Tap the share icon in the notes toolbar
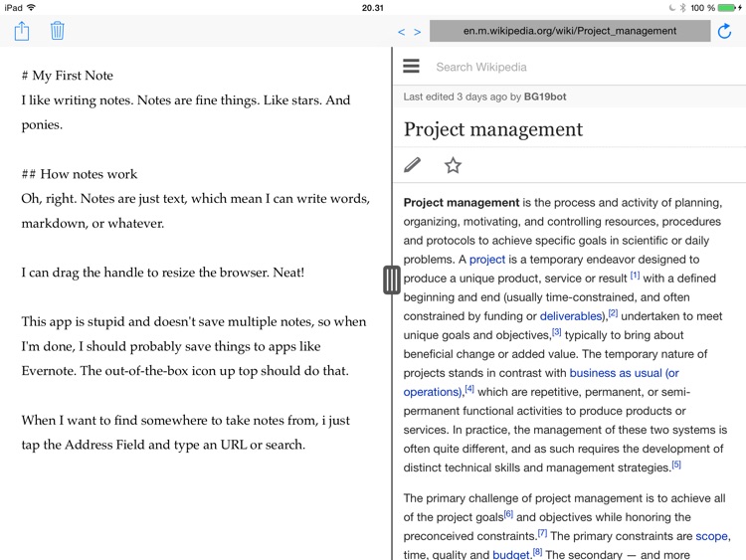The height and width of the screenshot is (560, 746). (x=22, y=31)
